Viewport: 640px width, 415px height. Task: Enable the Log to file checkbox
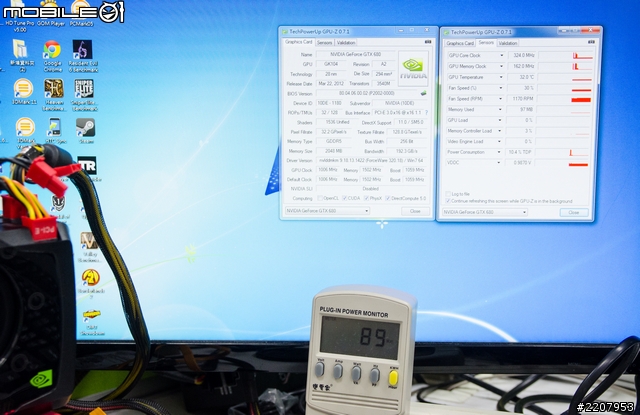coord(448,194)
